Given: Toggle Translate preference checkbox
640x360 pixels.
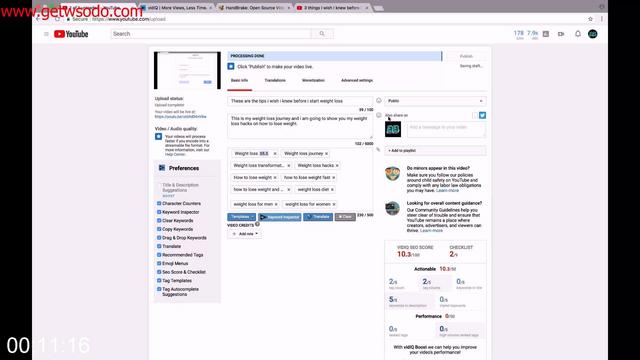Looking at the screenshot, I should 159,246.
